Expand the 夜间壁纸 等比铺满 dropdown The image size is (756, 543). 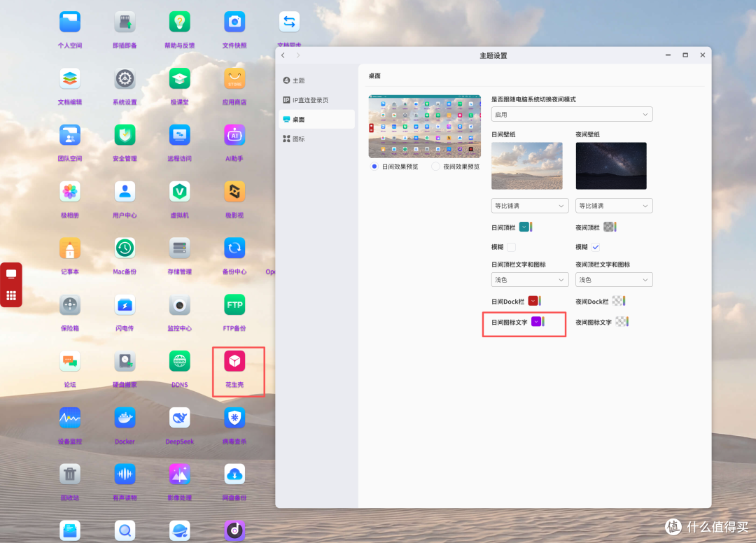tap(614, 206)
